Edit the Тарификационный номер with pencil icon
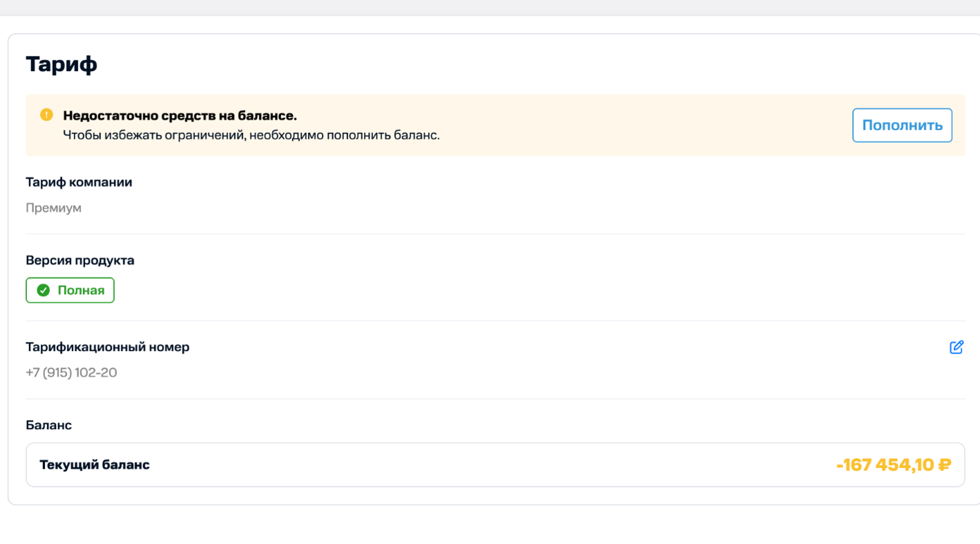Viewport: 980px width, 544px height. (956, 347)
